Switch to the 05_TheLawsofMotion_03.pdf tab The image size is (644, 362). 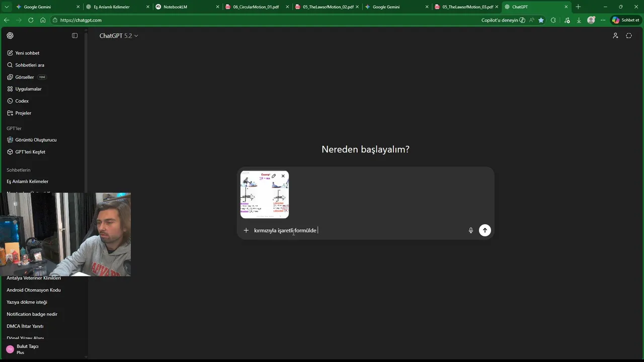(466, 7)
